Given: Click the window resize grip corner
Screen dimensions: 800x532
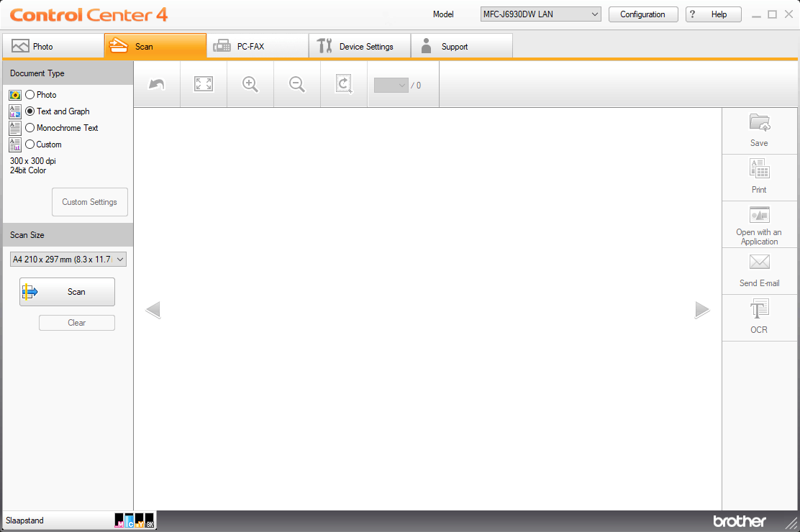Looking at the screenshot, I should pos(792,524).
